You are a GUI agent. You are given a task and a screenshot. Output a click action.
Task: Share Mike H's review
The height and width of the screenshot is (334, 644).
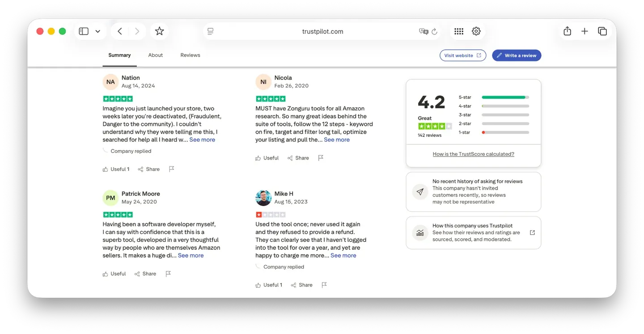301,285
